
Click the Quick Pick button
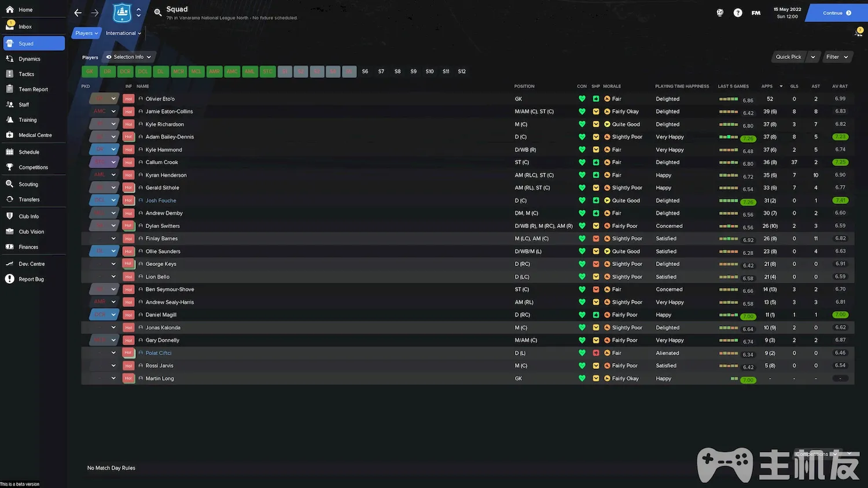tap(789, 57)
